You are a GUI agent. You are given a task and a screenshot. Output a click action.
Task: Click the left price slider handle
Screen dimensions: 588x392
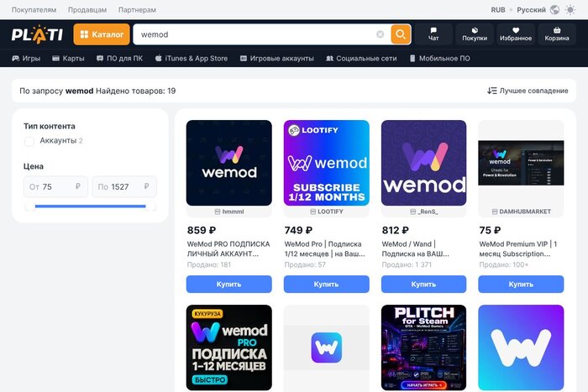[30, 206]
